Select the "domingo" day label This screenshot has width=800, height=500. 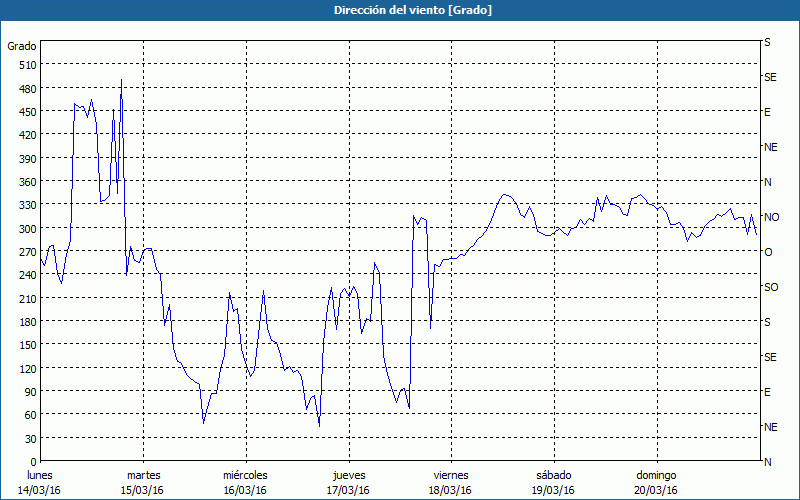tap(655, 475)
